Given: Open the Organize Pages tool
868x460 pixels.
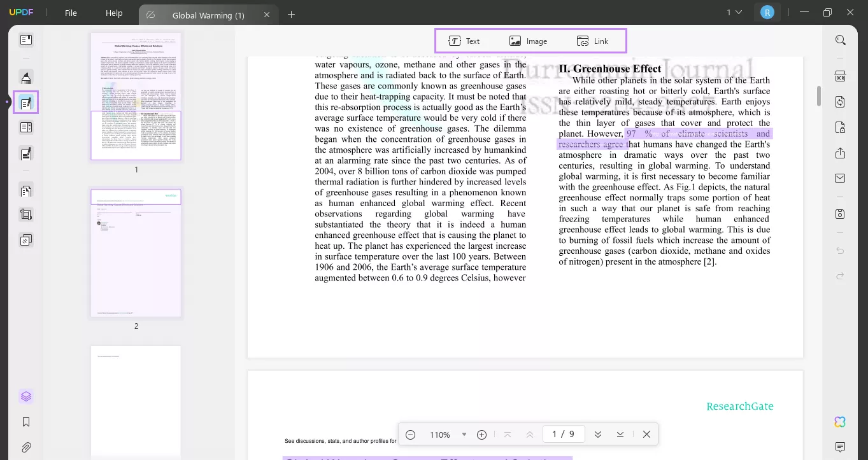Looking at the screenshot, I should pyautogui.click(x=25, y=190).
